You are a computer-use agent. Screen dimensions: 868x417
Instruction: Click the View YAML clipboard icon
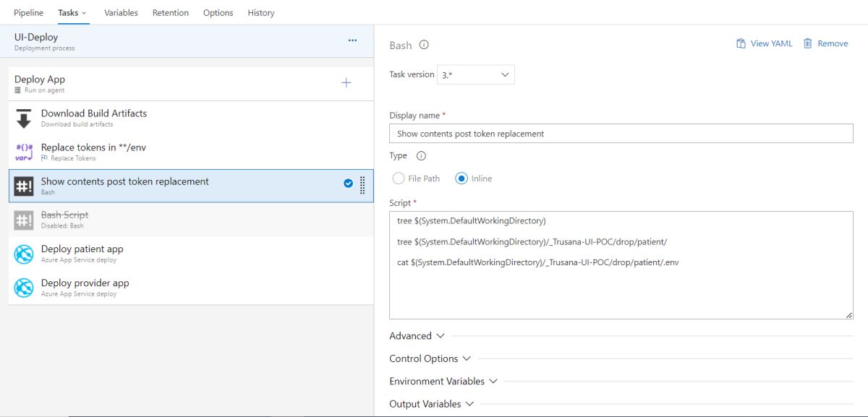tap(741, 43)
